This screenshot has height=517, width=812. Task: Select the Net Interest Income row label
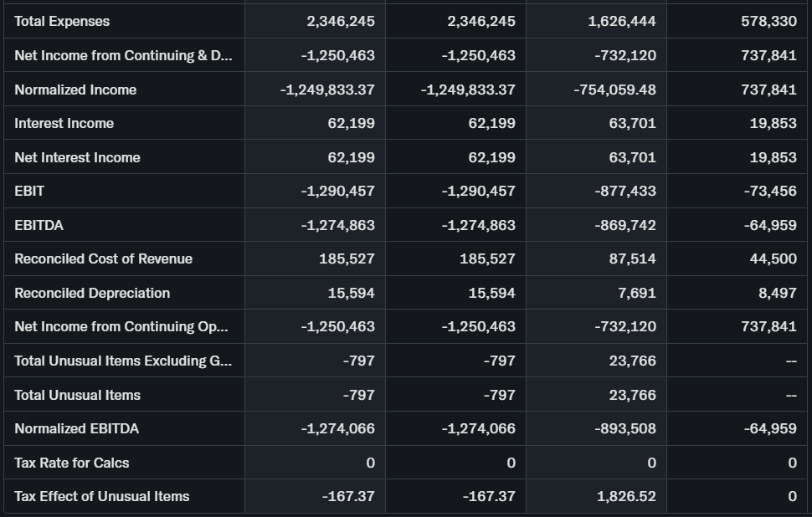click(x=77, y=157)
